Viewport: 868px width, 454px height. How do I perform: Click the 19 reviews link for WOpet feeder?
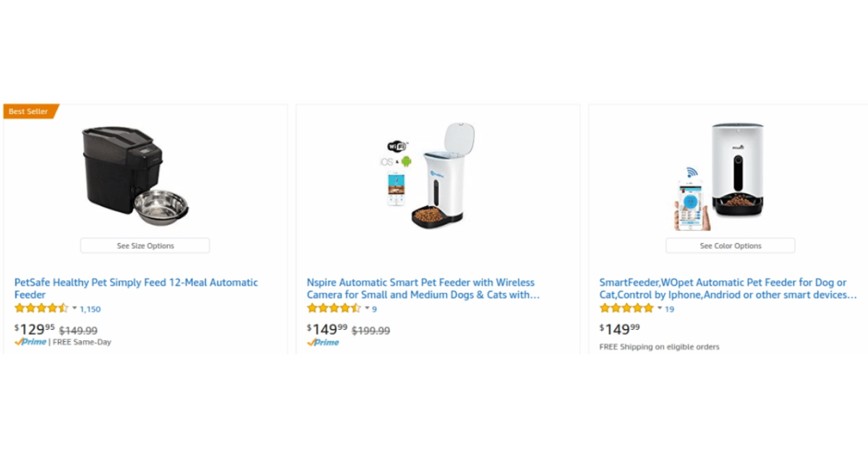click(669, 309)
